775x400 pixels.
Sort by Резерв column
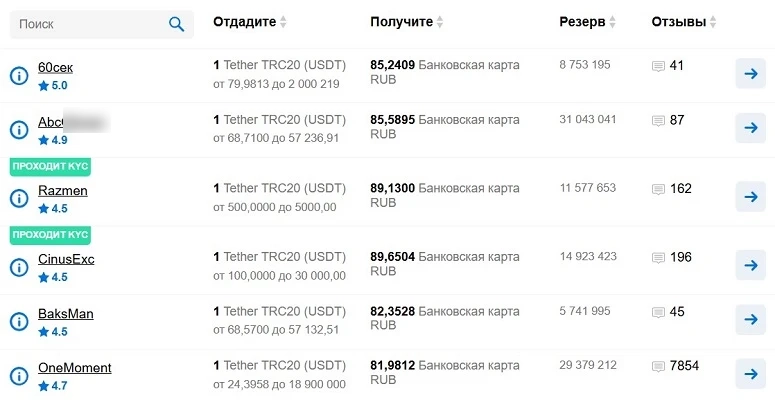587,22
